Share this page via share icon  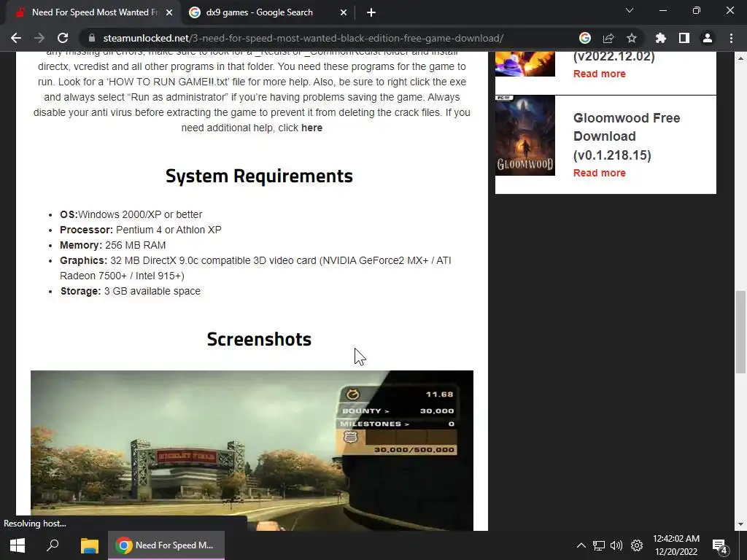pos(608,38)
